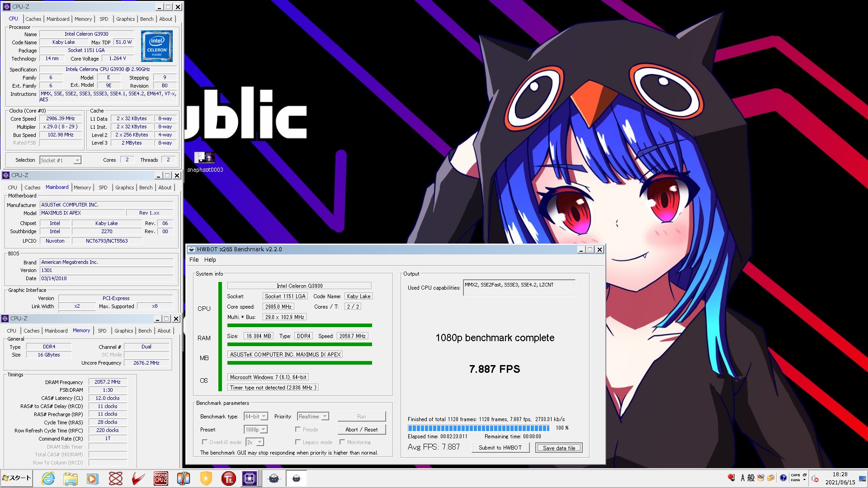The image size is (868, 488).
Task: Click the Abort / Reset button
Action: (x=362, y=429)
